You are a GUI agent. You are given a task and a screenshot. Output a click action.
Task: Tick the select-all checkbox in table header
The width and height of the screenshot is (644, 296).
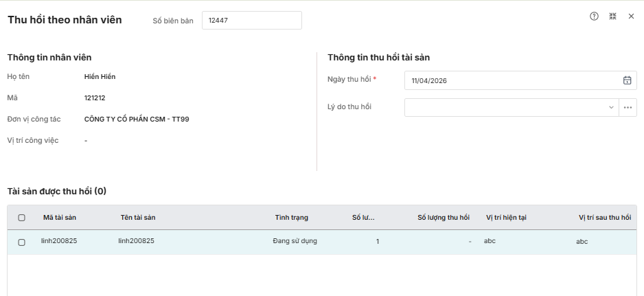point(21,218)
